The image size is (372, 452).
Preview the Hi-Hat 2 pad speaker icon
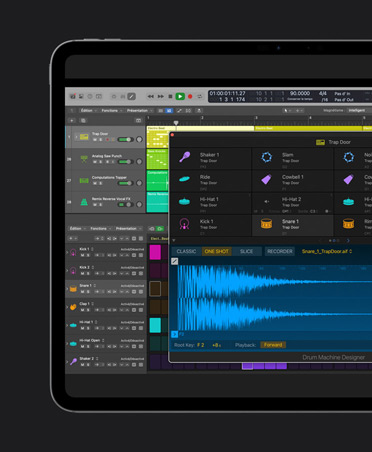tap(267, 201)
